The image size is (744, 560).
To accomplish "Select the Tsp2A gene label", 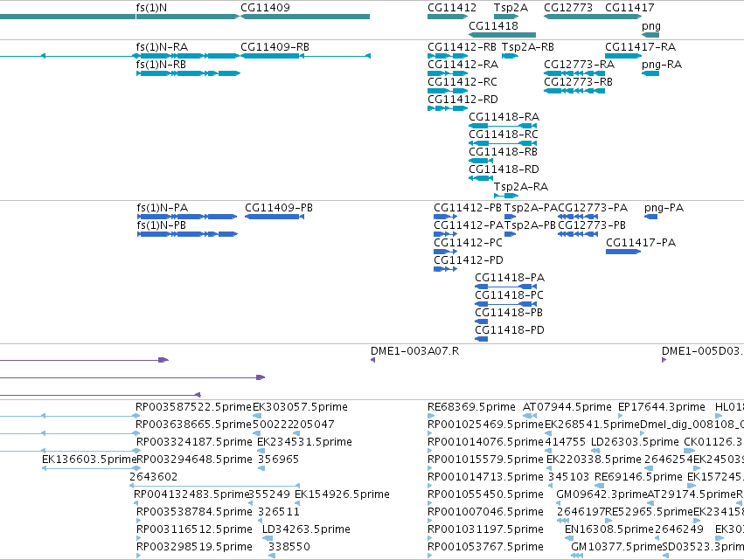I will click(511, 8).
